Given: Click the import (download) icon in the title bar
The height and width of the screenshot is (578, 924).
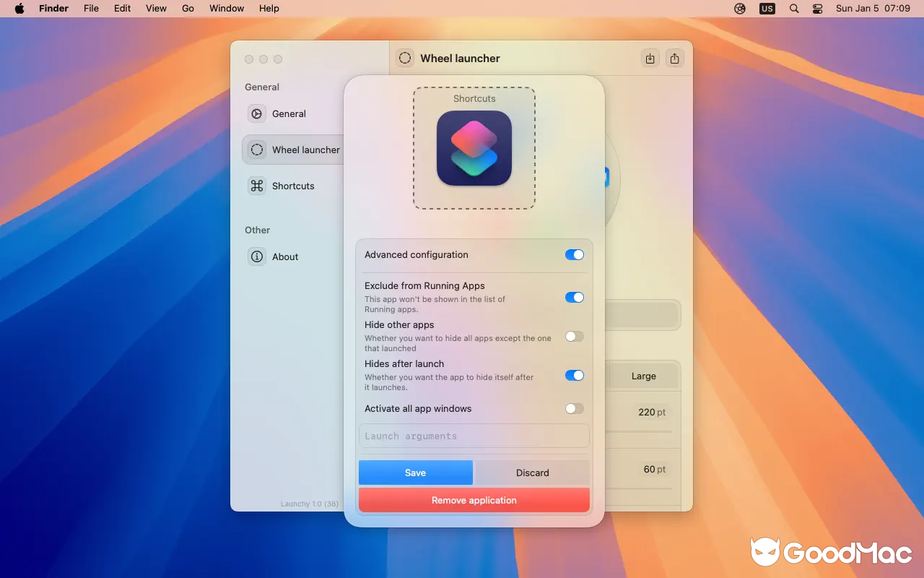Looking at the screenshot, I should coord(650,59).
